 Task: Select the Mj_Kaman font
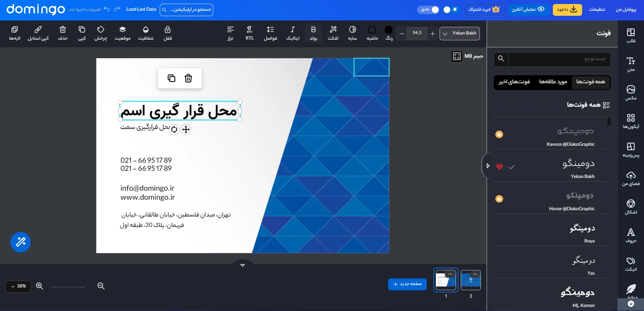(552, 295)
